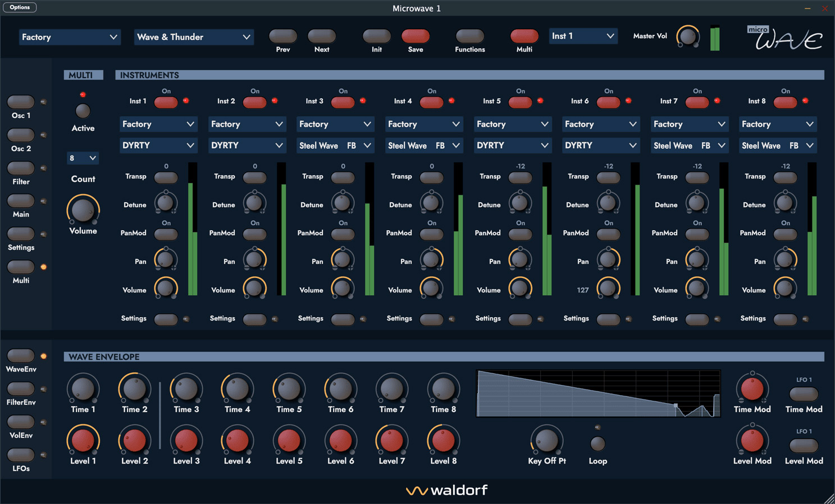Change the DYRTY preset for Inst 2
The height and width of the screenshot is (504, 835).
[x=247, y=145]
